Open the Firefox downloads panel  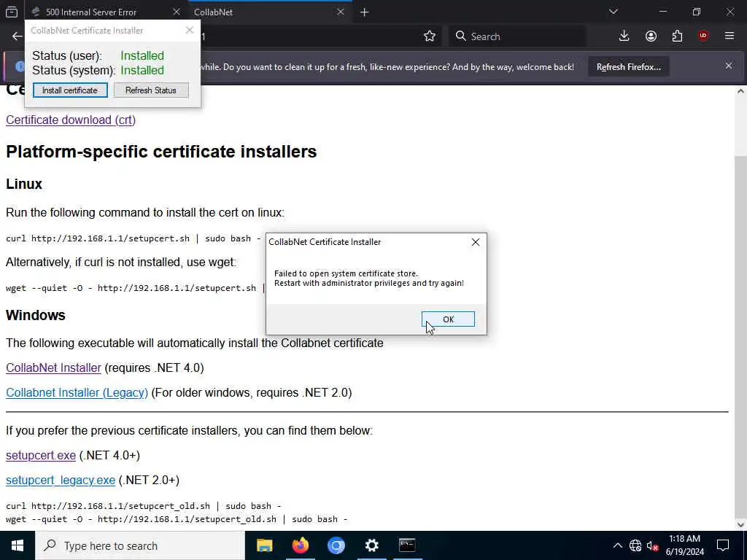point(624,36)
